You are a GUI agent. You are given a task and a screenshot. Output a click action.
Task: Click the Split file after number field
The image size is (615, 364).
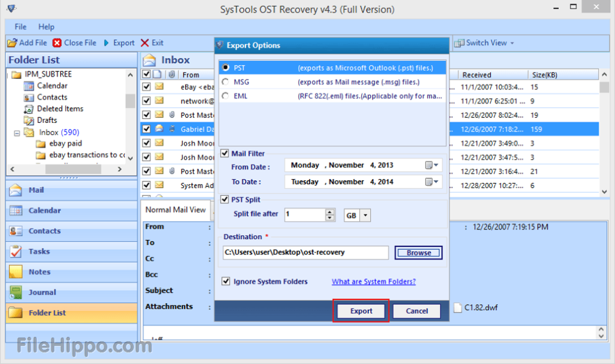305,215
